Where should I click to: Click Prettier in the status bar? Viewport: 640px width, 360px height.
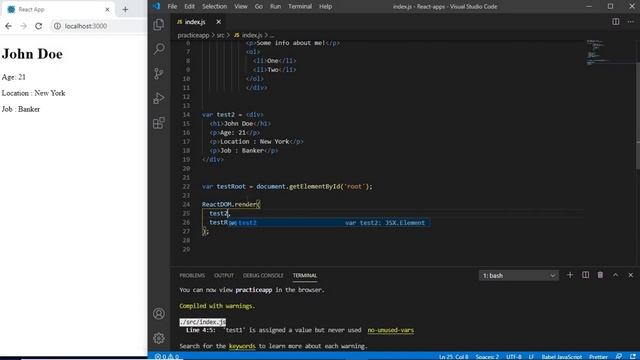(x=598, y=356)
